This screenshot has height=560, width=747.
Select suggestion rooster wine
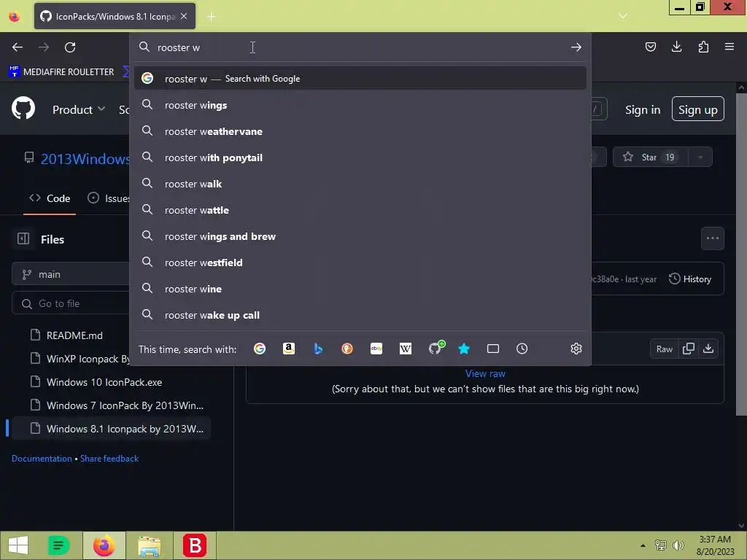pos(360,289)
